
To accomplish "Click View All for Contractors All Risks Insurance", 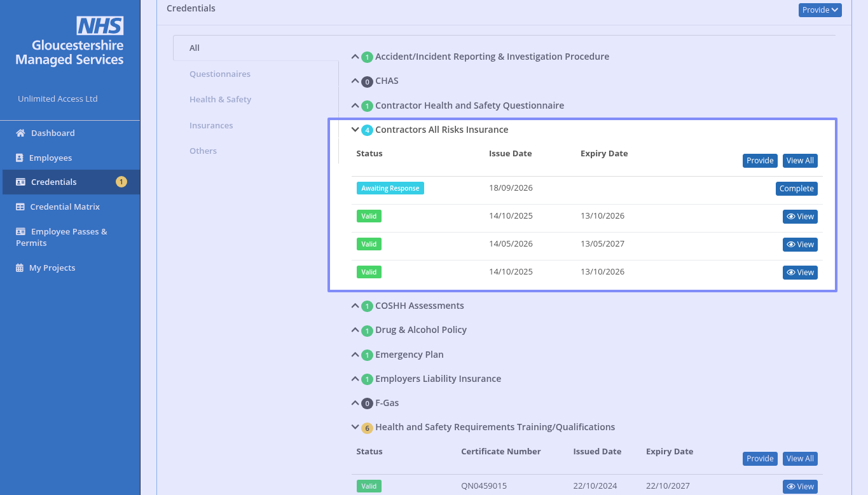I will point(800,161).
